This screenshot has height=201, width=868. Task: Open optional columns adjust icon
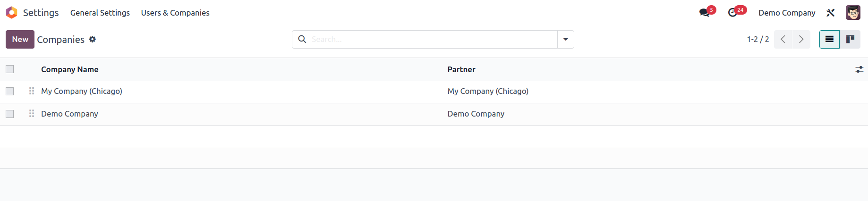click(x=859, y=69)
